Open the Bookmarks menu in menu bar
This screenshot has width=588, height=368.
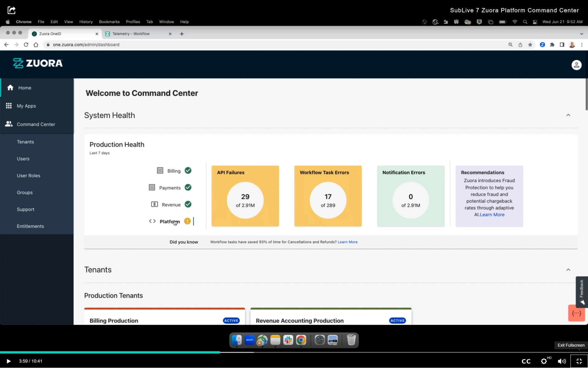click(x=109, y=22)
